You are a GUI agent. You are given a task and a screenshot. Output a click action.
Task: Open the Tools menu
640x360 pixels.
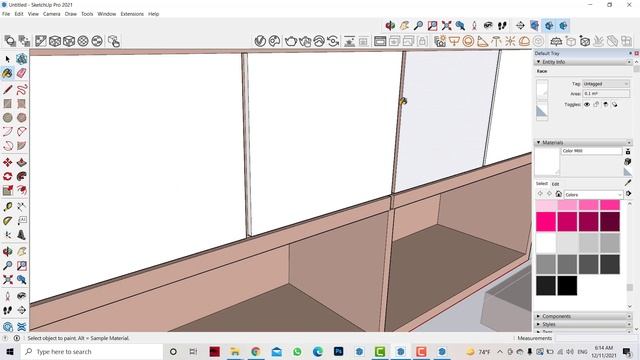coord(87,14)
